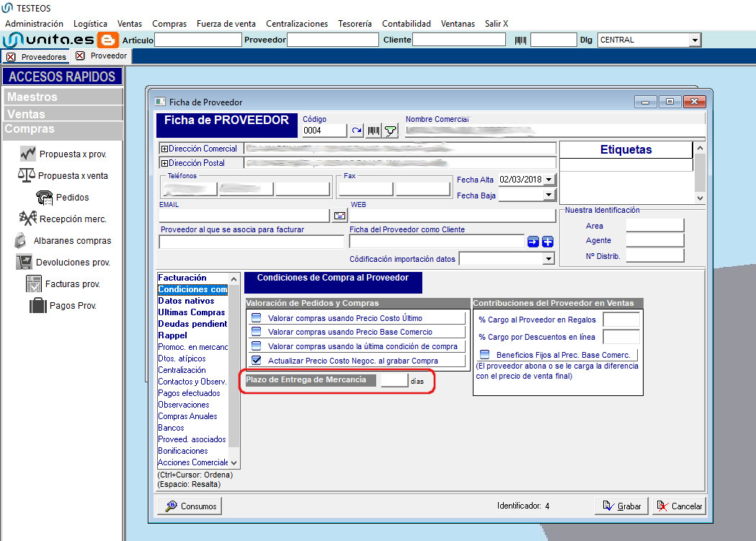
Task: Check Valorar compras usando Precio Costo Último
Action: tap(257, 317)
